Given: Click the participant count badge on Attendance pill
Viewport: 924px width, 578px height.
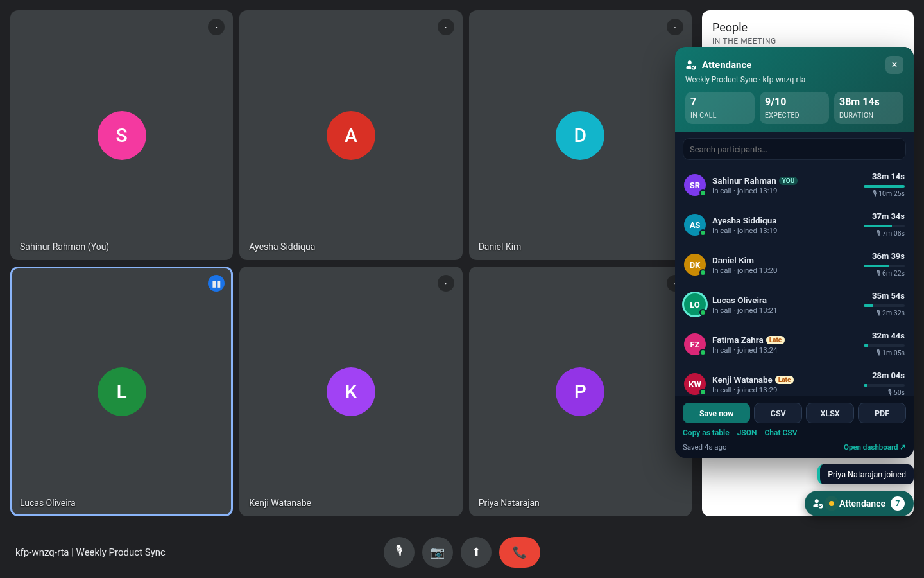Looking at the screenshot, I should pyautogui.click(x=898, y=504).
